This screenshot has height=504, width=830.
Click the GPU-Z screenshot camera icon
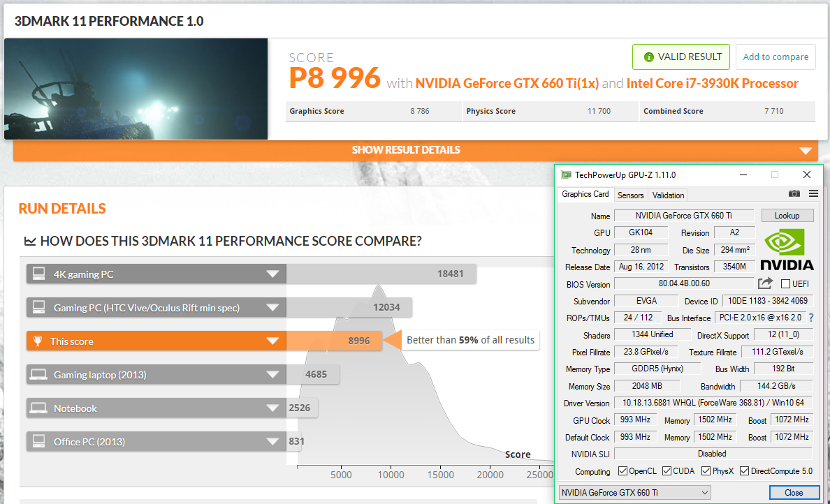coord(794,193)
